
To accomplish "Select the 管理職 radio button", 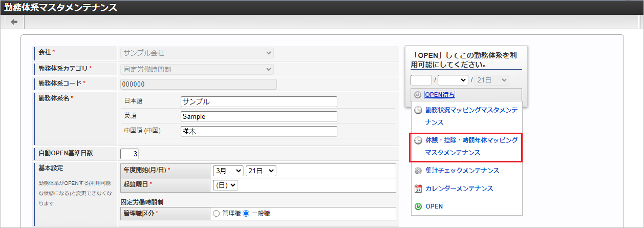I will click(x=216, y=213).
